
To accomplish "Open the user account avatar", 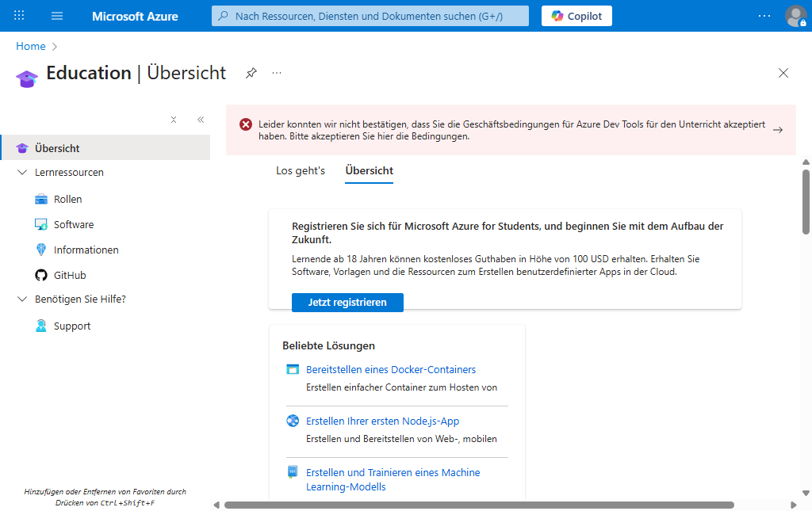I will point(795,16).
